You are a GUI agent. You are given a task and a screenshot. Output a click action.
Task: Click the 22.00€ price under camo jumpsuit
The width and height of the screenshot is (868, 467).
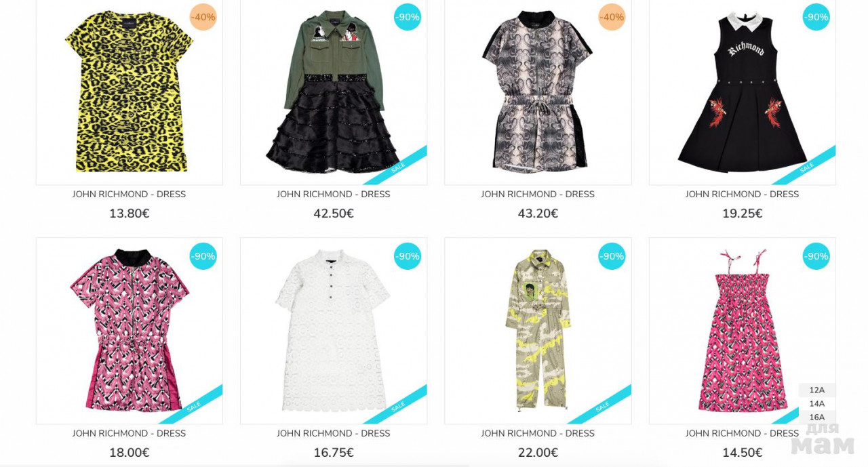(538, 453)
